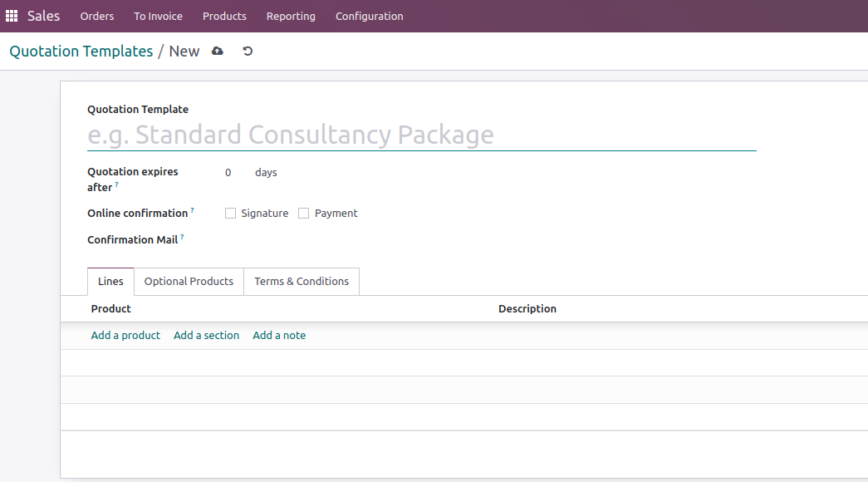
Task: Expand the Configuration menu
Action: tap(369, 16)
